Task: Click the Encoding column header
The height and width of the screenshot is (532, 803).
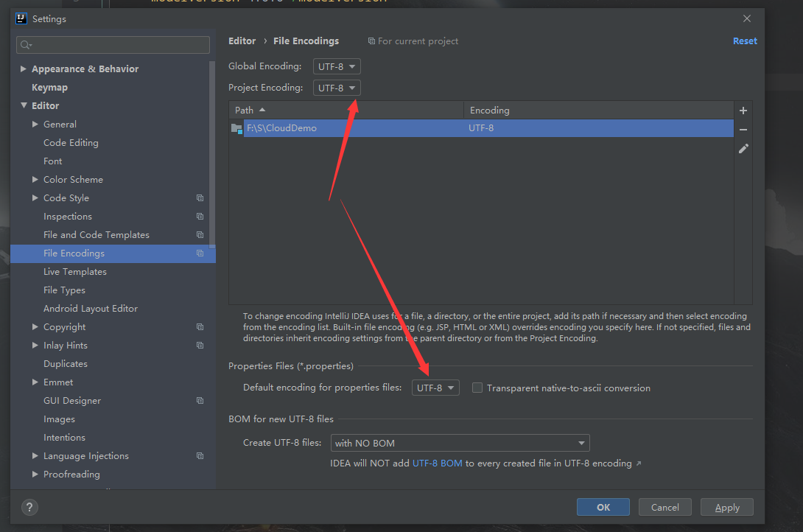Action: [599, 110]
